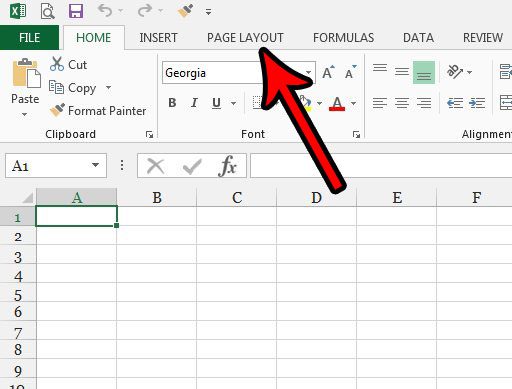This screenshot has height=389, width=512.
Task: Save the workbook with floppy disk icon
Action: (x=76, y=11)
